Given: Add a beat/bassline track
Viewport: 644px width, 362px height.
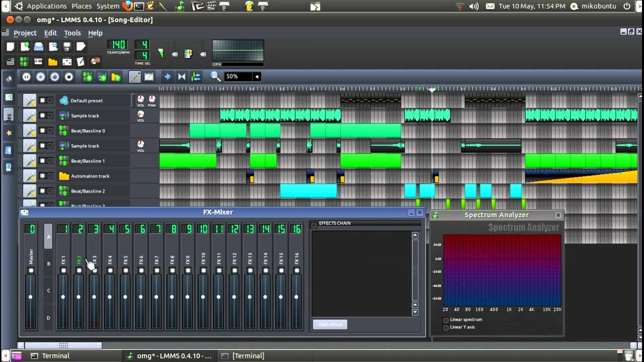Looking at the screenshot, I should click(x=88, y=77).
